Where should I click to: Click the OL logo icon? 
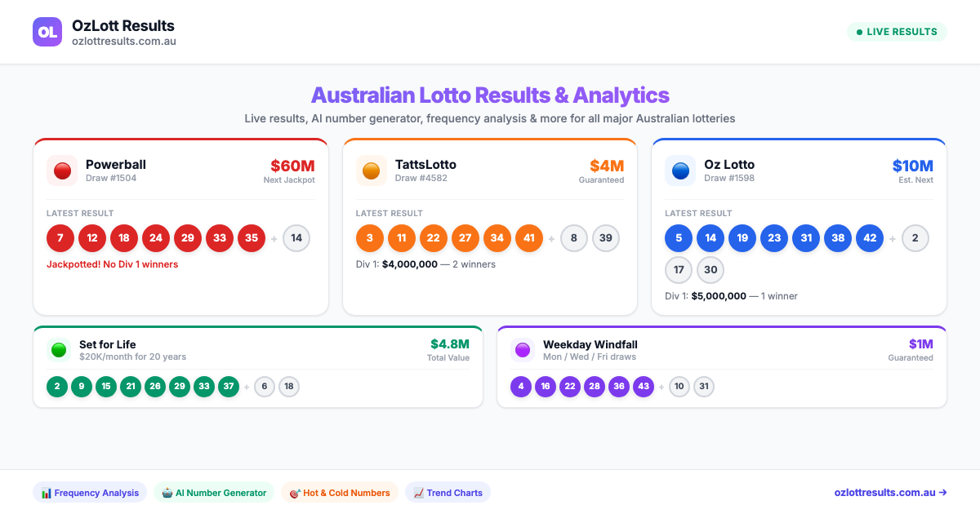tap(47, 32)
